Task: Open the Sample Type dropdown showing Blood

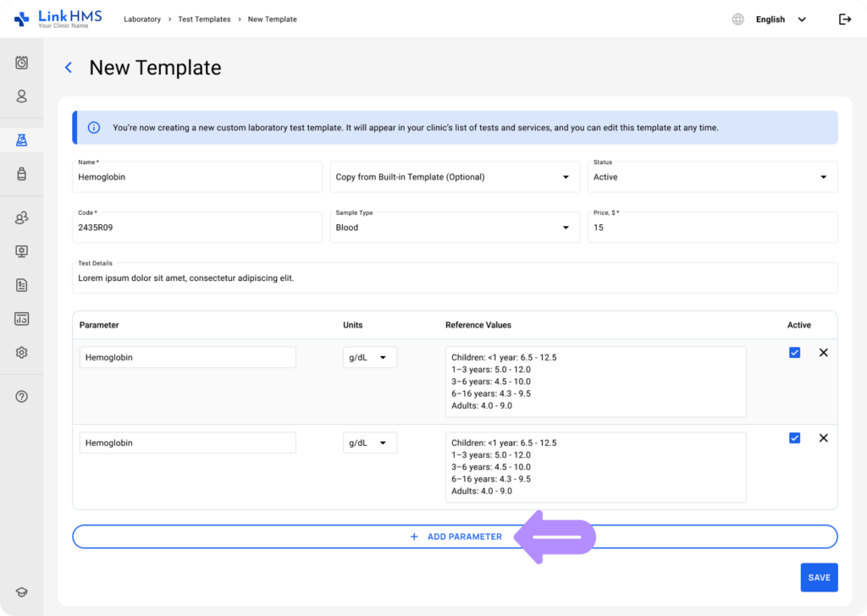Action: [455, 227]
